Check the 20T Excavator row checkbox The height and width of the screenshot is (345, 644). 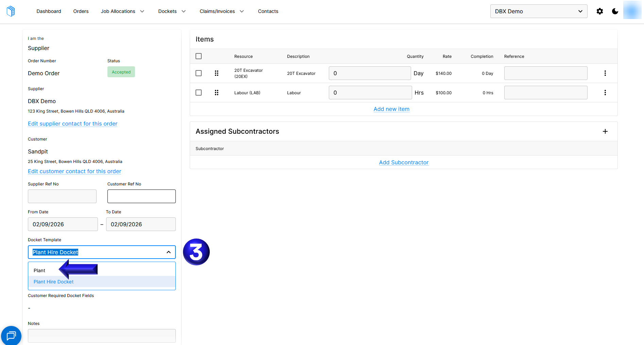click(199, 73)
